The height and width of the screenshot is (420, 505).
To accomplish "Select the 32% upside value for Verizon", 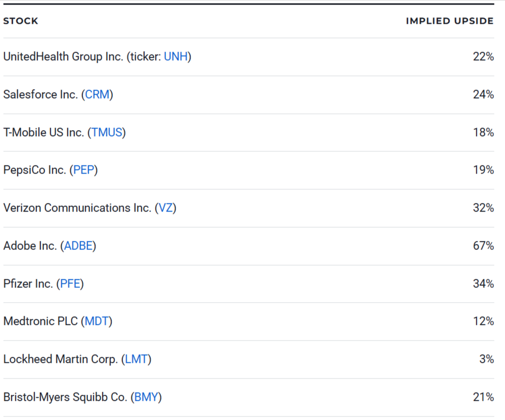I will (x=483, y=208).
